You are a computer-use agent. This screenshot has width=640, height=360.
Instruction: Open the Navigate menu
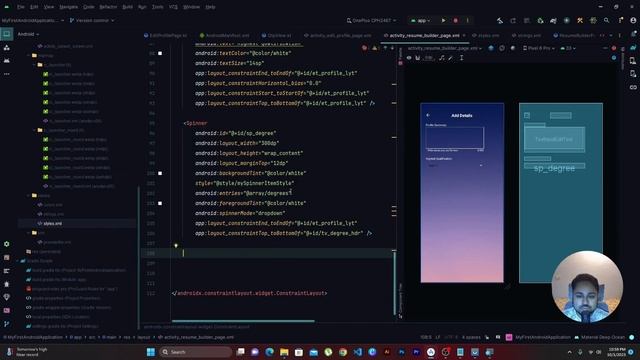click(69, 7)
